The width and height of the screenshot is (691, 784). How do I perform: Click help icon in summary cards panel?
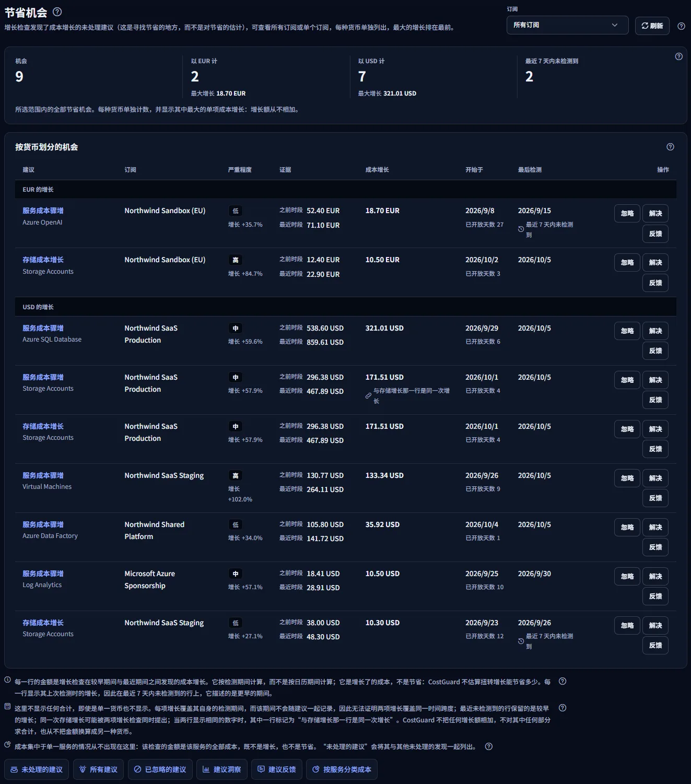678,56
